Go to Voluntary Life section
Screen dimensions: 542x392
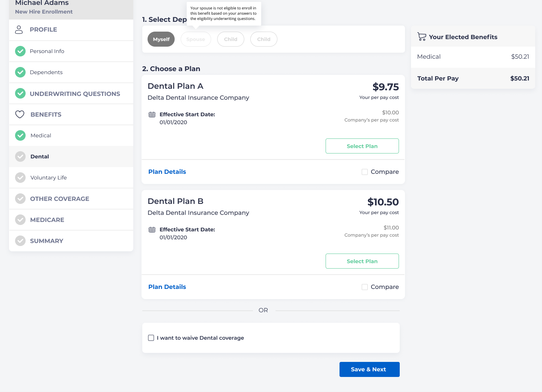tap(49, 178)
